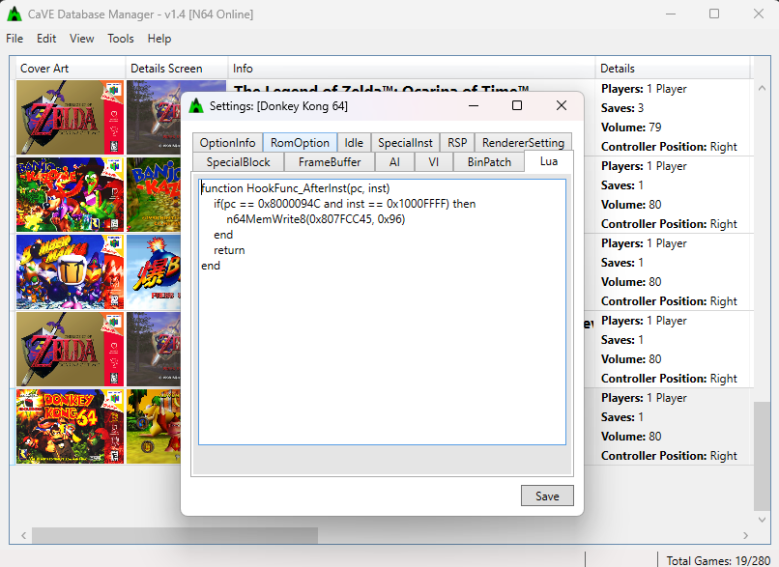This screenshot has width=779, height=567.
Task: Maximize the Settings dialog
Action: (517, 105)
